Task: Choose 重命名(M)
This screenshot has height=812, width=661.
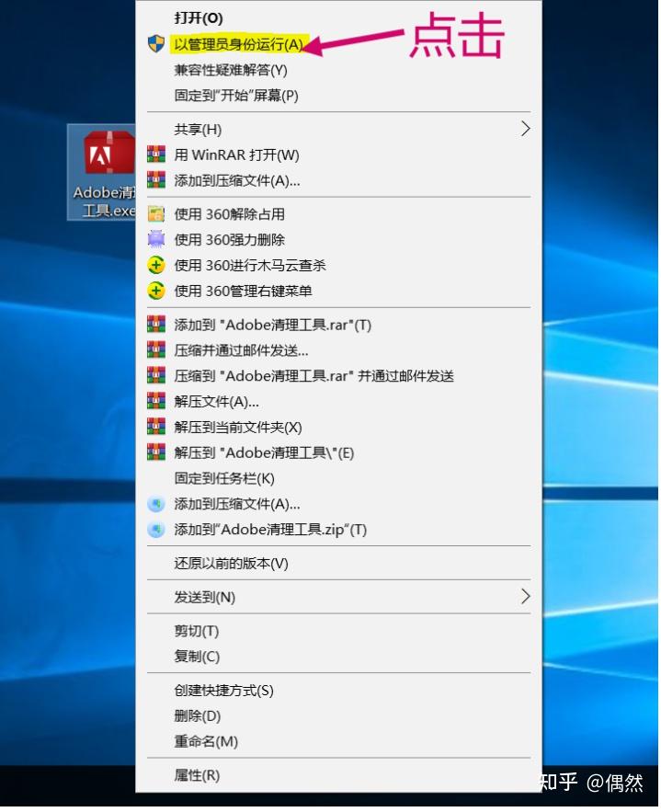Action: point(206,741)
